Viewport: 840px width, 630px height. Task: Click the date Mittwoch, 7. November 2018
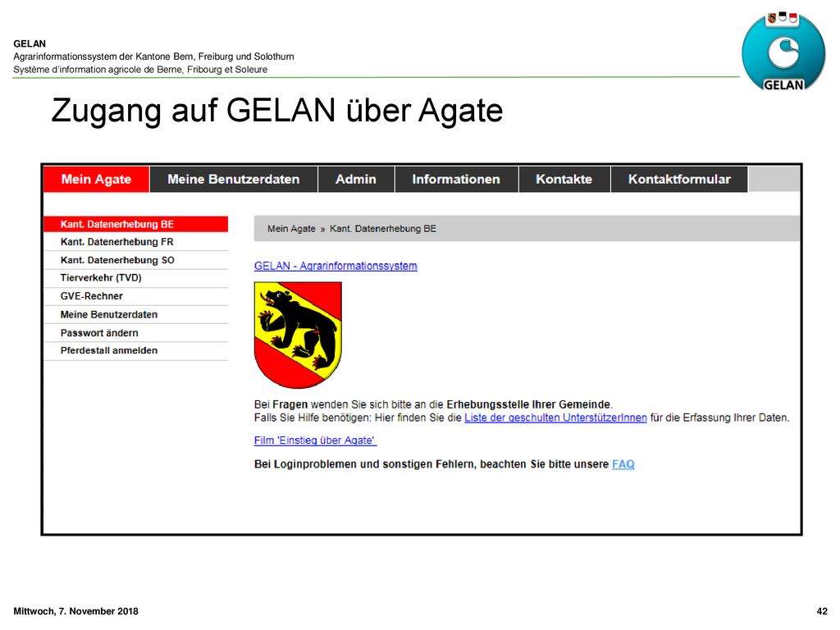pyautogui.click(x=75, y=611)
